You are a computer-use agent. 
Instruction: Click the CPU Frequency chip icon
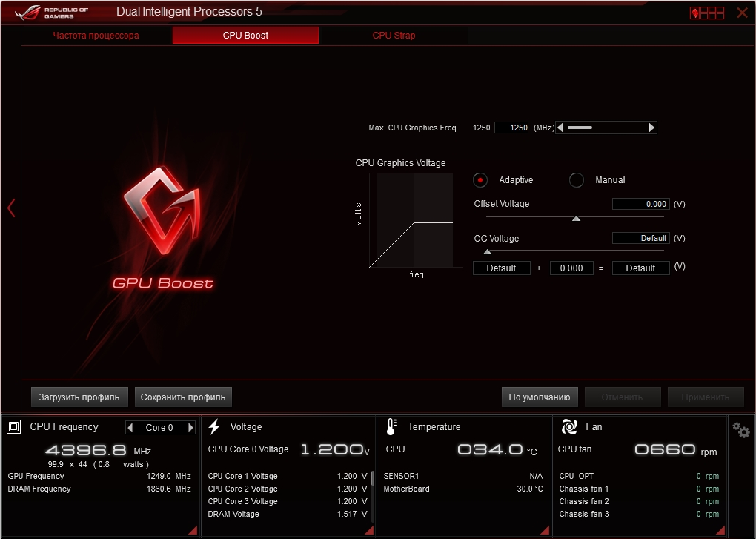pyautogui.click(x=13, y=426)
